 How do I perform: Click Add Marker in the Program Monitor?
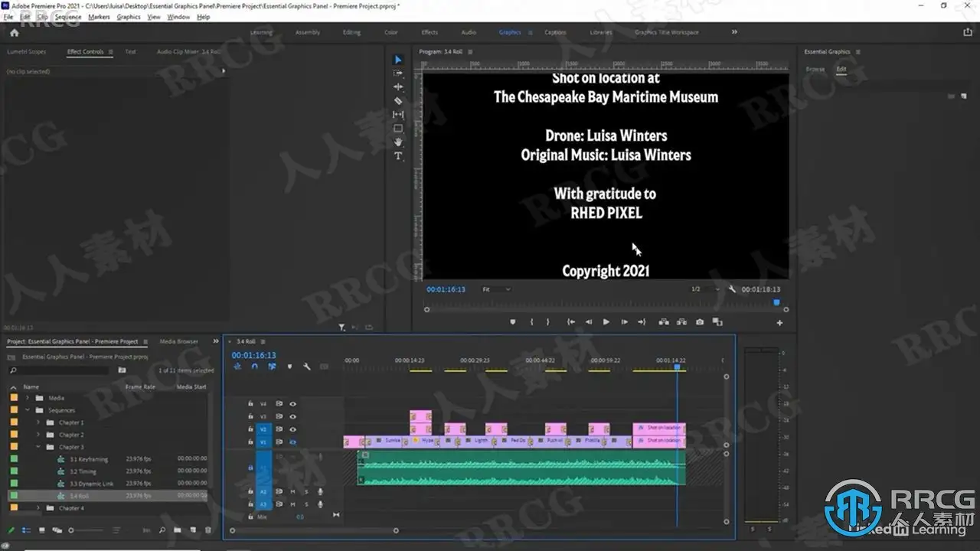513,322
